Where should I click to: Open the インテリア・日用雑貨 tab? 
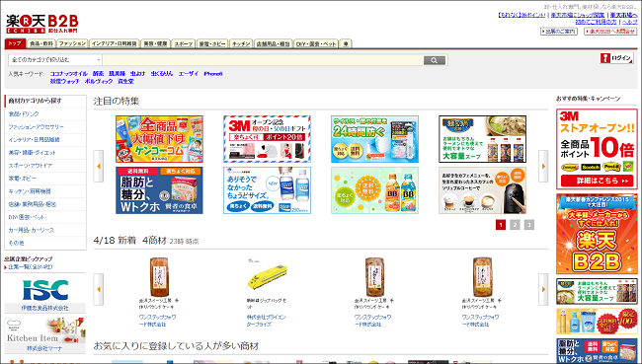coord(115,43)
